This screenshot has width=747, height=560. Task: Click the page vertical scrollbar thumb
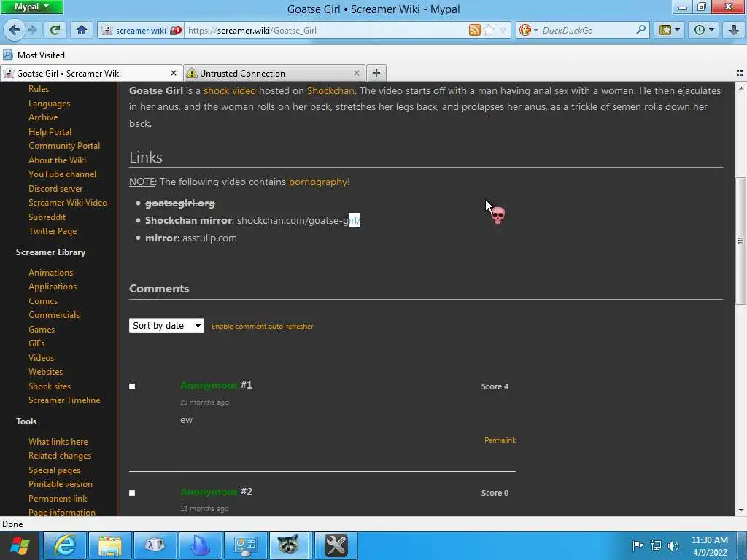(740, 241)
